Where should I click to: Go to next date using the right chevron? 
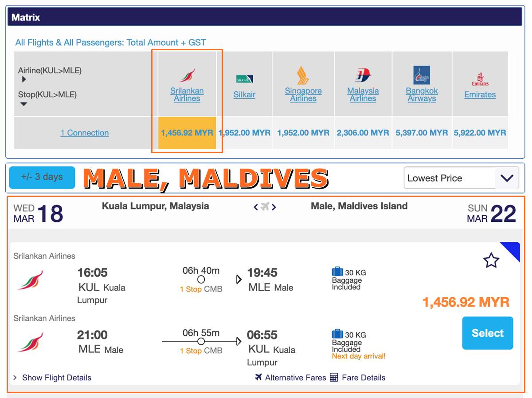[x=274, y=207]
